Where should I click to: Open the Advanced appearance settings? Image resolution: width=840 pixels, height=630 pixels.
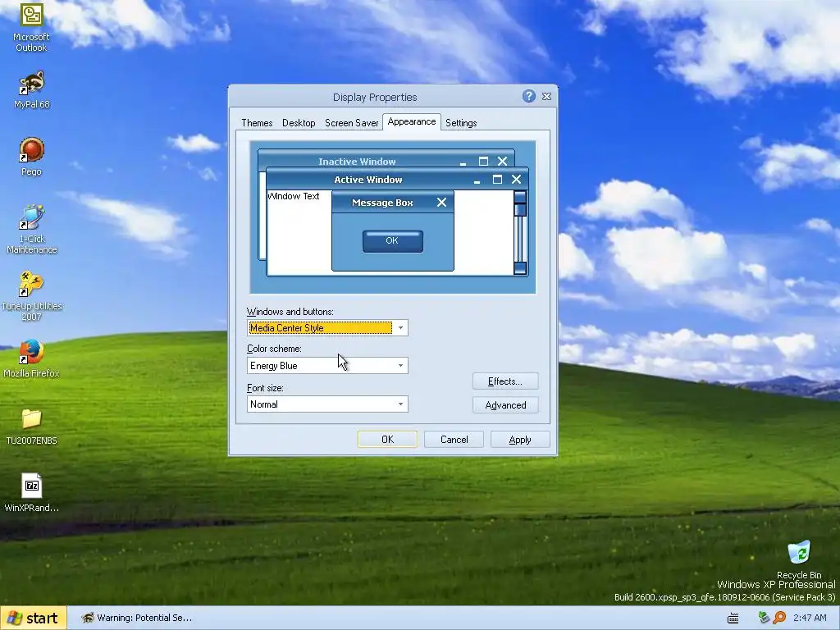pos(505,405)
